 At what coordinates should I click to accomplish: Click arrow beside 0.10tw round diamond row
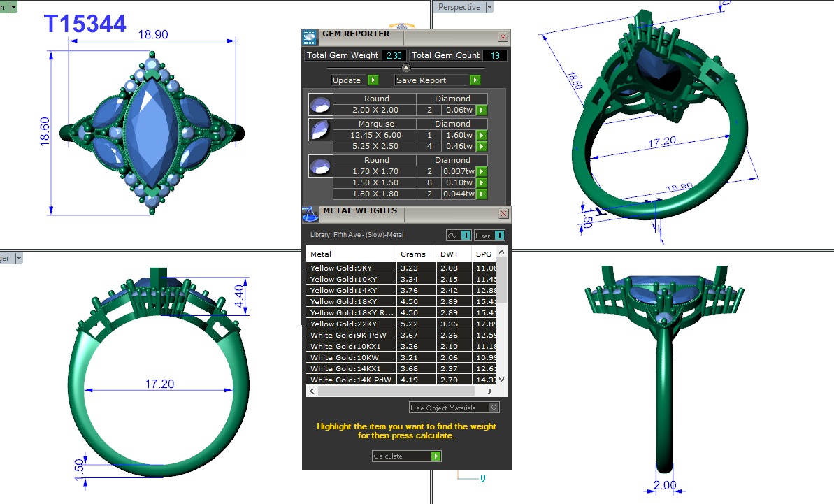482,183
